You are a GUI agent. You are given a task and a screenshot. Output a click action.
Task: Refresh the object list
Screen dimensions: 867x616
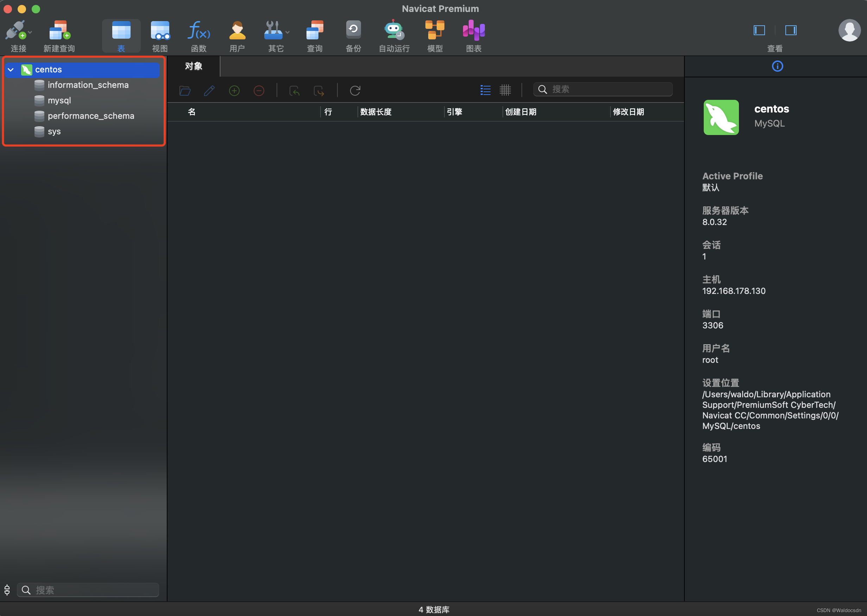(355, 91)
